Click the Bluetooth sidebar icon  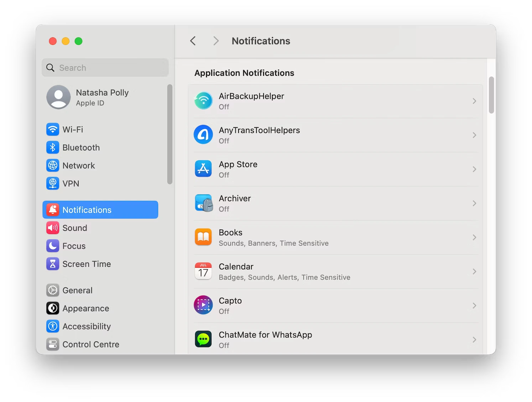pos(53,147)
